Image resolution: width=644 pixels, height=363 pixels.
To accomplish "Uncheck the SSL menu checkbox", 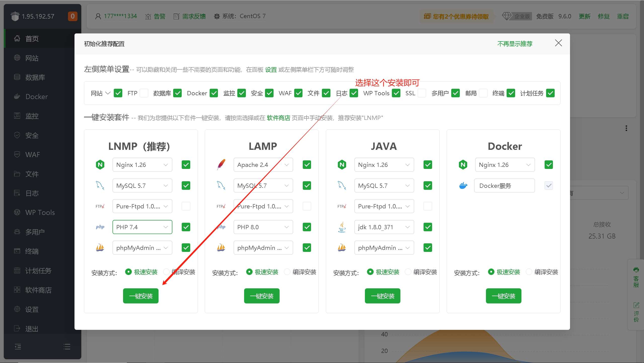I will 422,93.
